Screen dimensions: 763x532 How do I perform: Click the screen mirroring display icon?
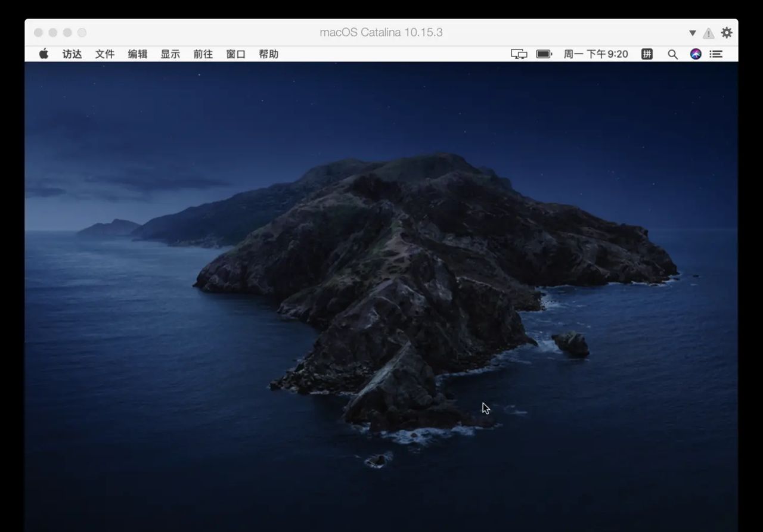519,54
